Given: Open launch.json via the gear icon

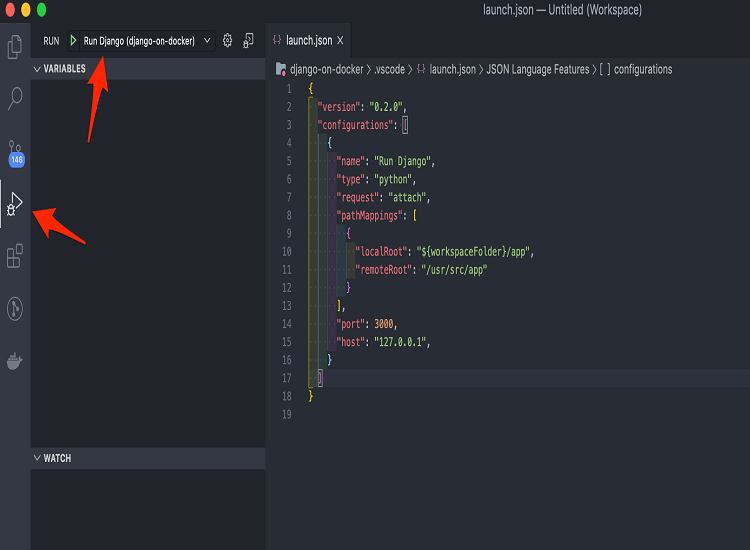Looking at the screenshot, I should pyautogui.click(x=227, y=41).
